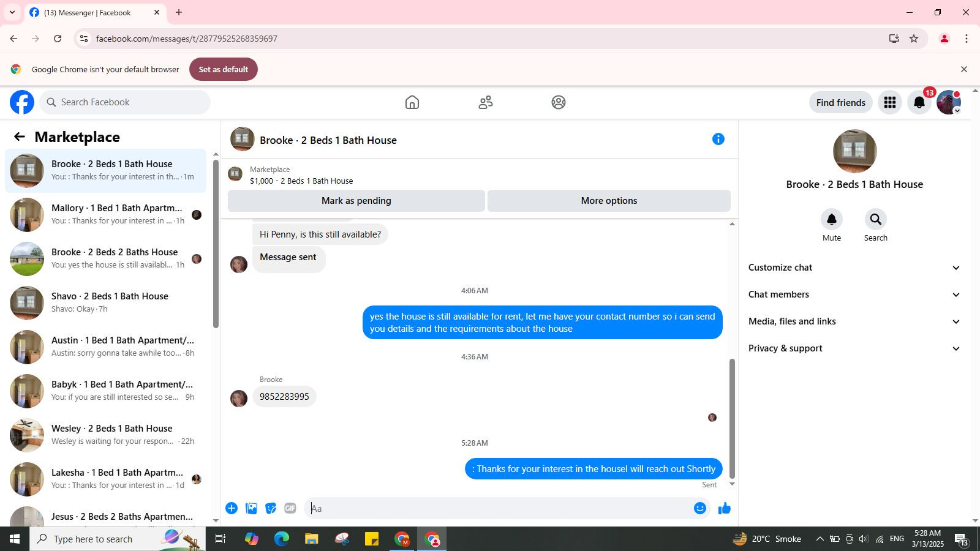
Task: Click the message text box
Action: [499, 508]
